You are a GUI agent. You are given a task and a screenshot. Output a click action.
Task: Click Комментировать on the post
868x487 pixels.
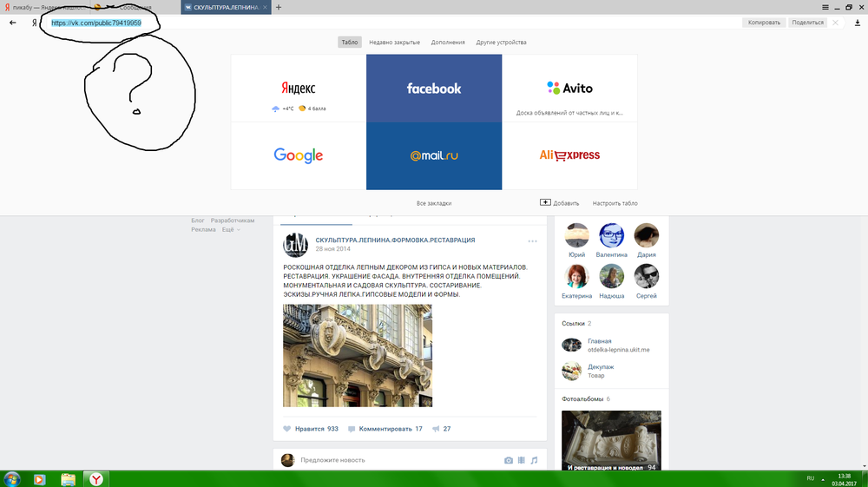(x=385, y=429)
